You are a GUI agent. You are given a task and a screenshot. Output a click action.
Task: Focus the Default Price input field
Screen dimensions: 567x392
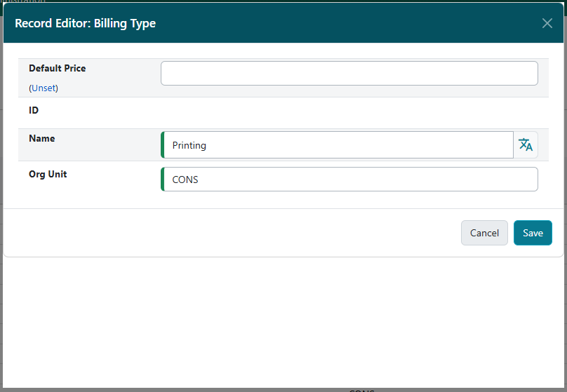pyautogui.click(x=349, y=74)
